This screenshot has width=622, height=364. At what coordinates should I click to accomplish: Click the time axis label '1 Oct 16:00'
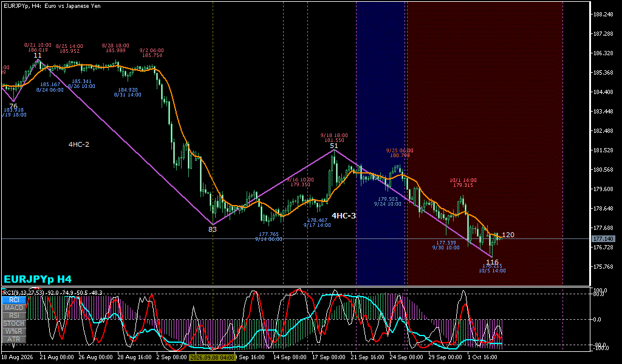(482, 357)
